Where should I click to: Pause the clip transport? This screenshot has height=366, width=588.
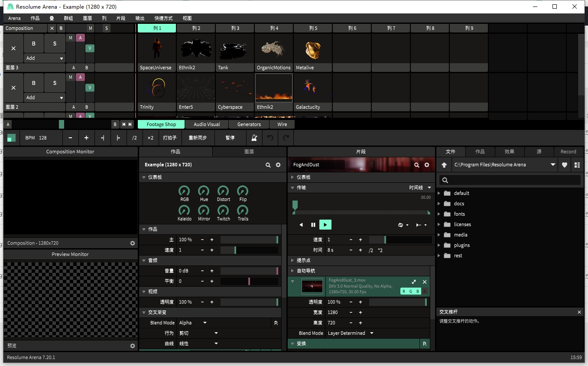[x=313, y=225]
